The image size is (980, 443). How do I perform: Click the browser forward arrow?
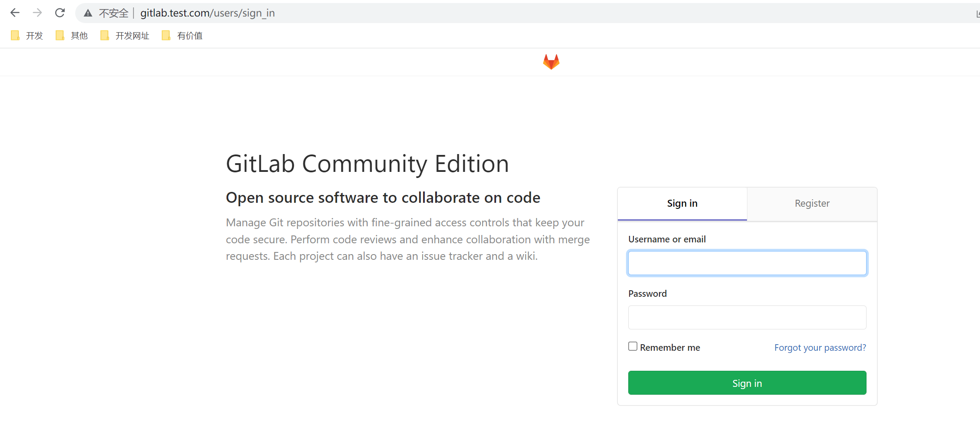pyautogui.click(x=37, y=13)
